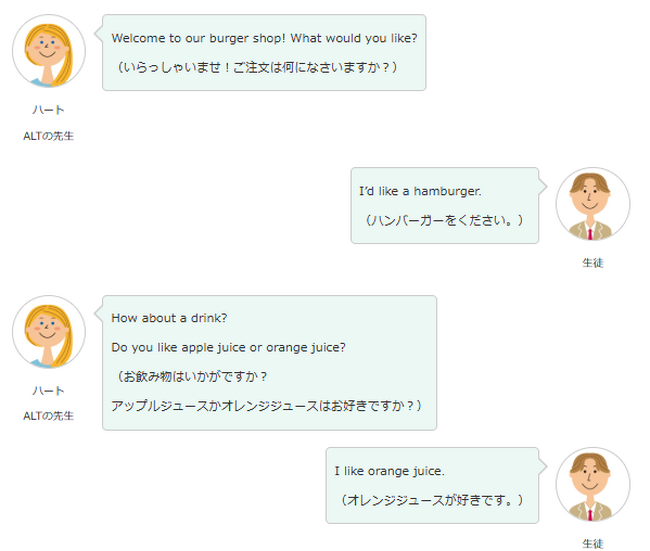Click the first ハート name label
650x551 pixels.
(x=49, y=110)
